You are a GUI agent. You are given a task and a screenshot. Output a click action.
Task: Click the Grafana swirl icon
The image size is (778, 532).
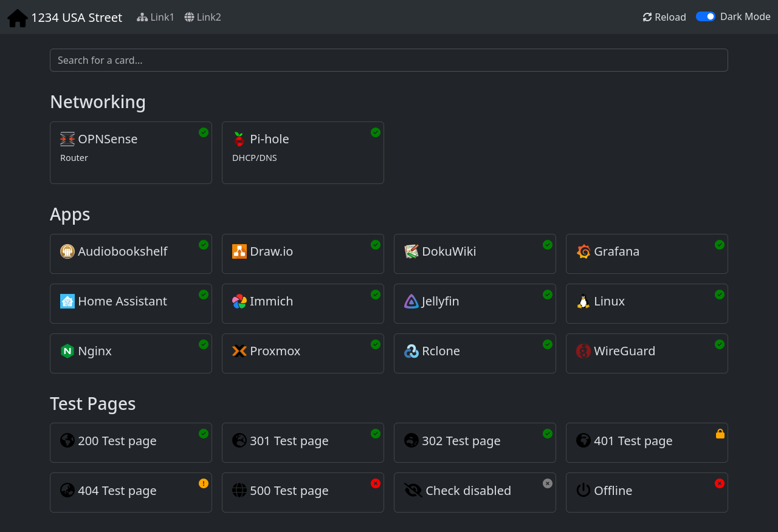[583, 251]
